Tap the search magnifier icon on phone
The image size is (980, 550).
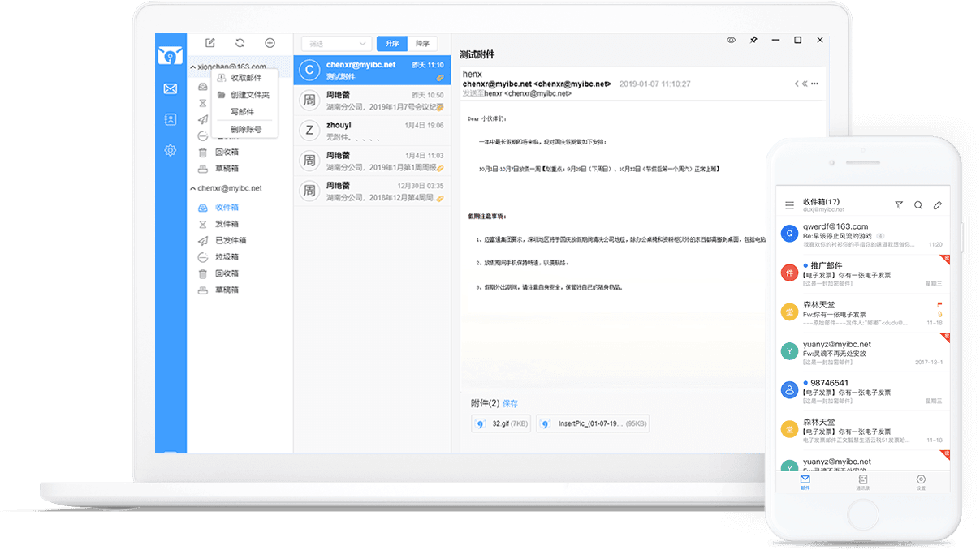tap(918, 205)
